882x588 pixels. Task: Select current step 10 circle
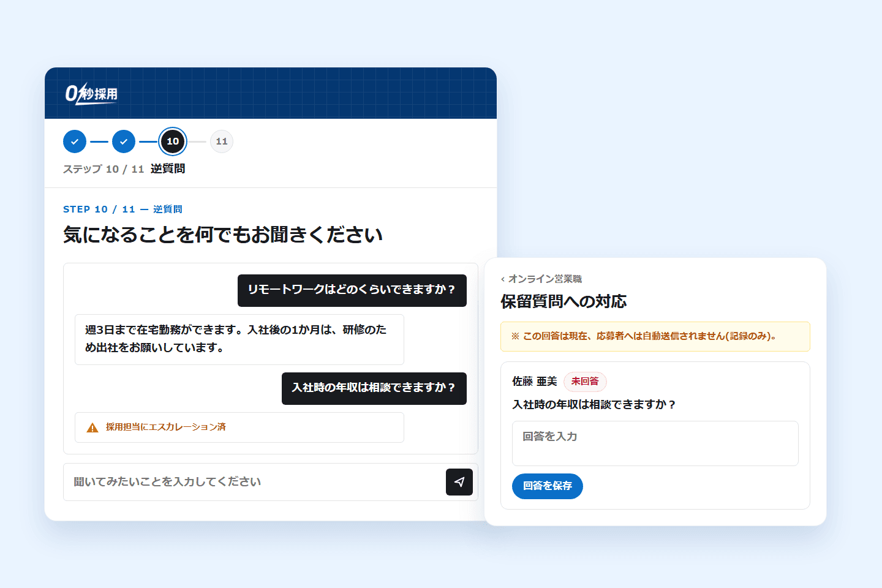click(173, 141)
